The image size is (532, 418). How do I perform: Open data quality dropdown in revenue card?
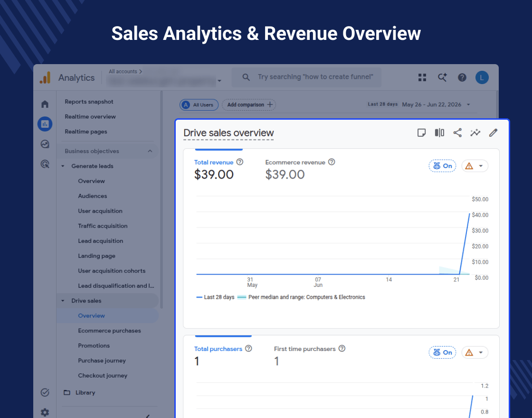[481, 166]
